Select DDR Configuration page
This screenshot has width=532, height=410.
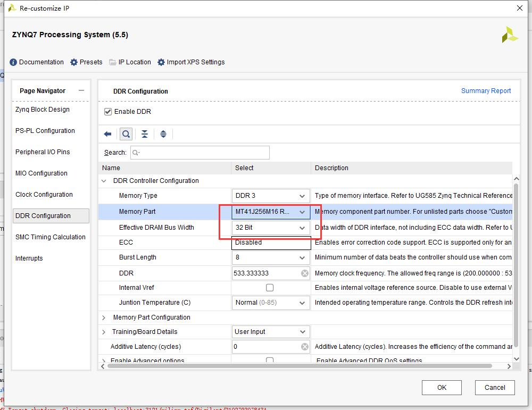tap(51, 216)
